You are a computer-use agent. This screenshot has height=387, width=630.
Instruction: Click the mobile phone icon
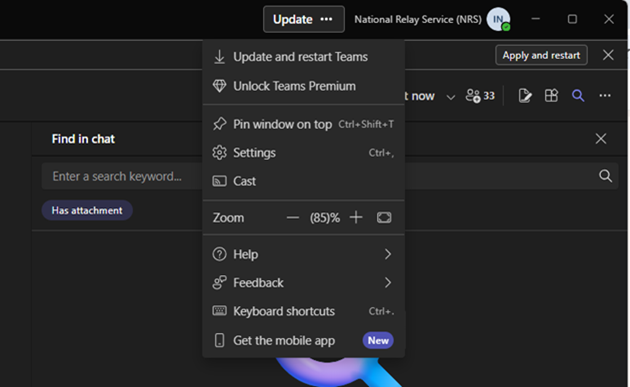(219, 340)
